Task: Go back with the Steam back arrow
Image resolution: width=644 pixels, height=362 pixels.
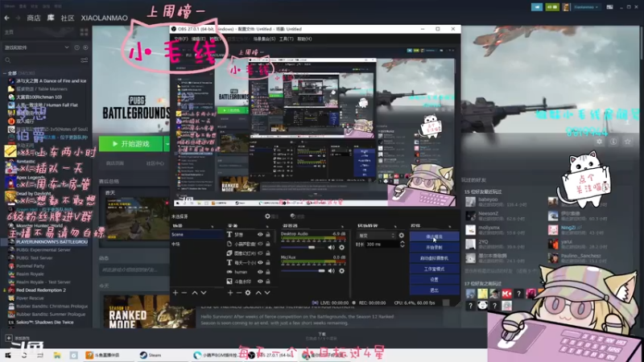Action: point(6,18)
